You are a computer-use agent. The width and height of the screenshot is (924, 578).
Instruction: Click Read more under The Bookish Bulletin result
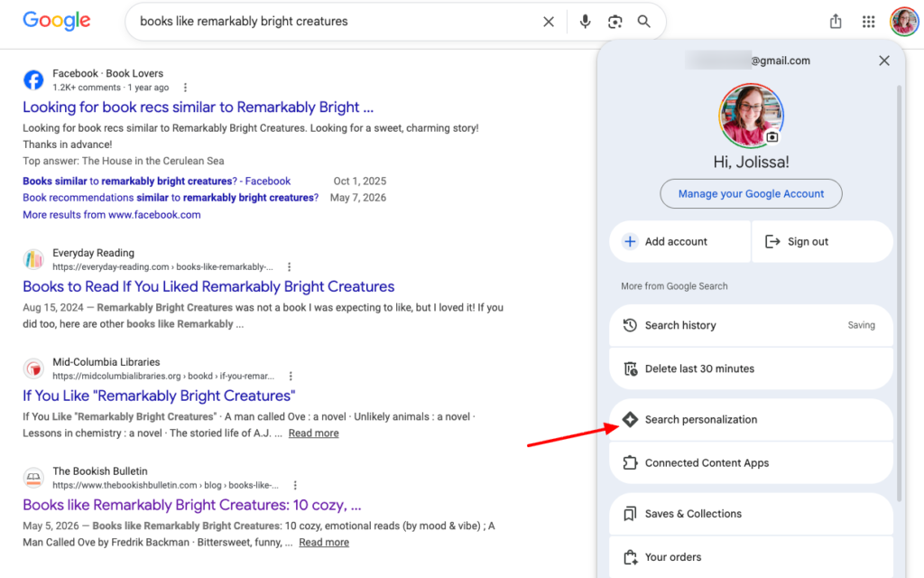coord(324,542)
